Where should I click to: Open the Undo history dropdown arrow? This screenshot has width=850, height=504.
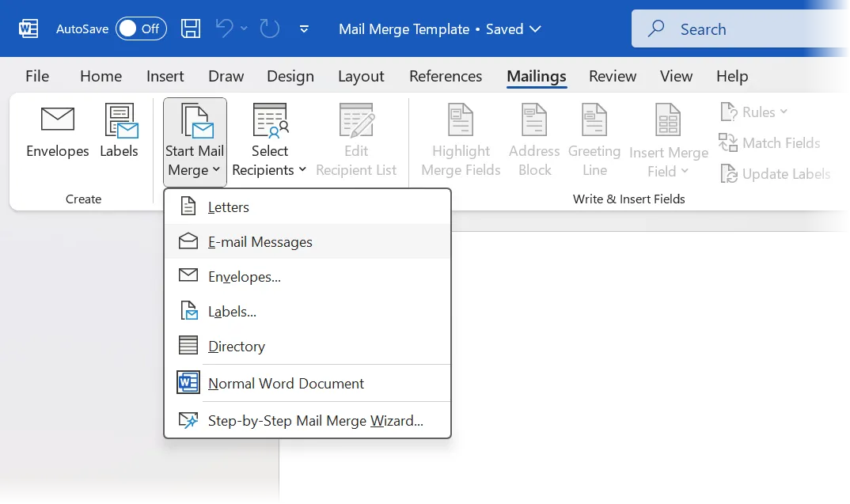point(244,28)
